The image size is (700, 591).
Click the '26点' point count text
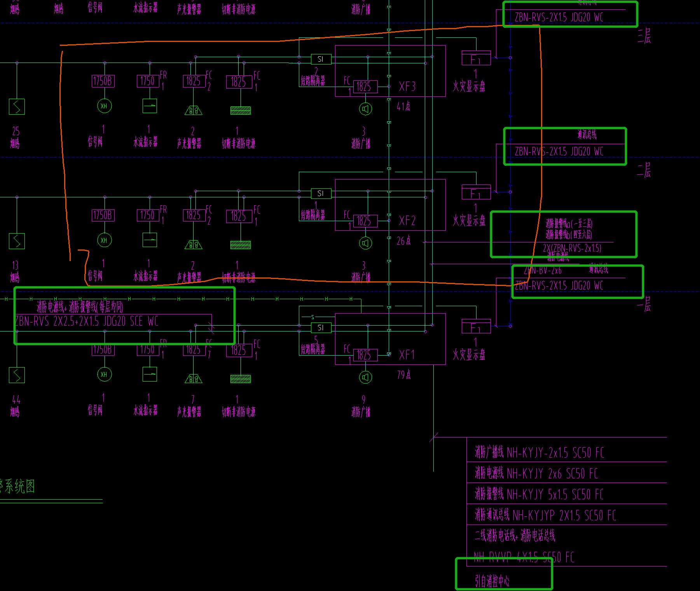tap(403, 241)
